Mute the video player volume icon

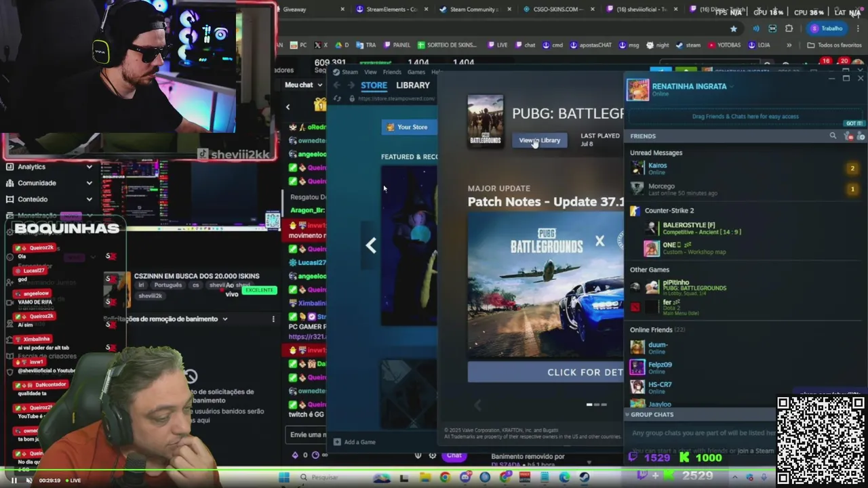tap(28, 480)
